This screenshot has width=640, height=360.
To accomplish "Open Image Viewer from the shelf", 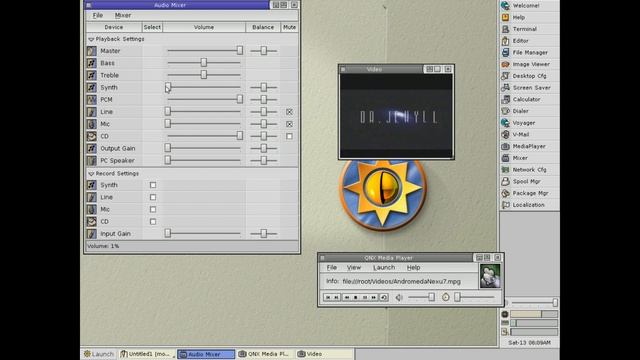I will pyautogui.click(x=529, y=64).
